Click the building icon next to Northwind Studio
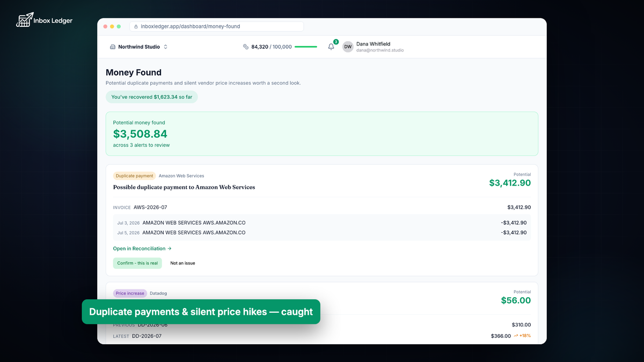The image size is (644, 362). tap(113, 47)
